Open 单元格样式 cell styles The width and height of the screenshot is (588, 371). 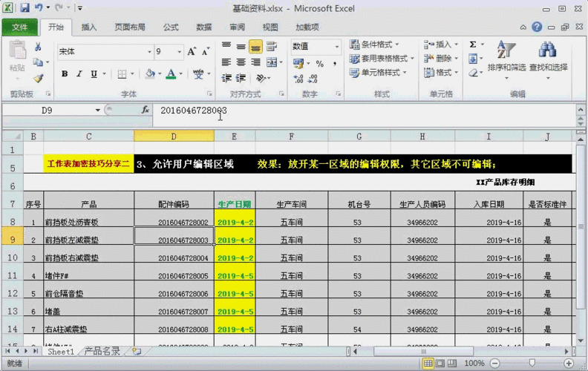tap(378, 73)
